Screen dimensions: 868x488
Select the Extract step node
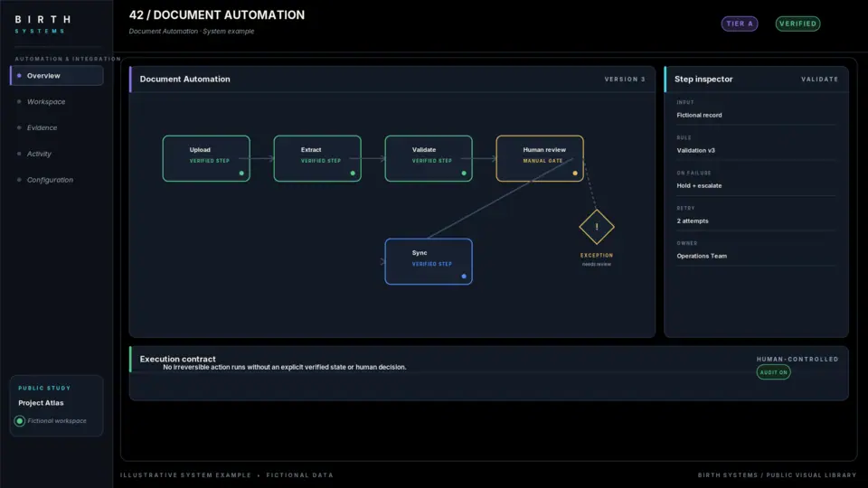click(x=317, y=158)
